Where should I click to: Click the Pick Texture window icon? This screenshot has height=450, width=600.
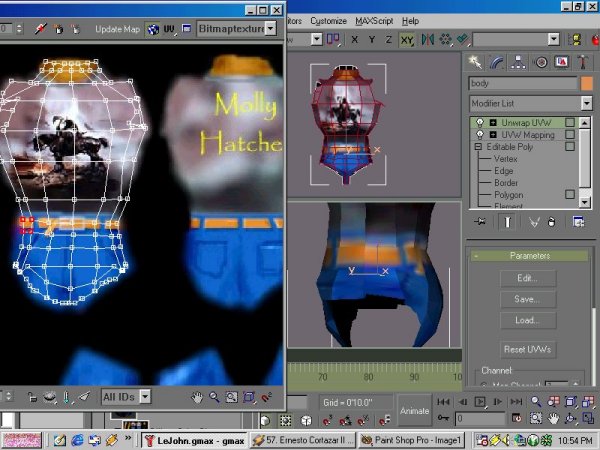186,29
